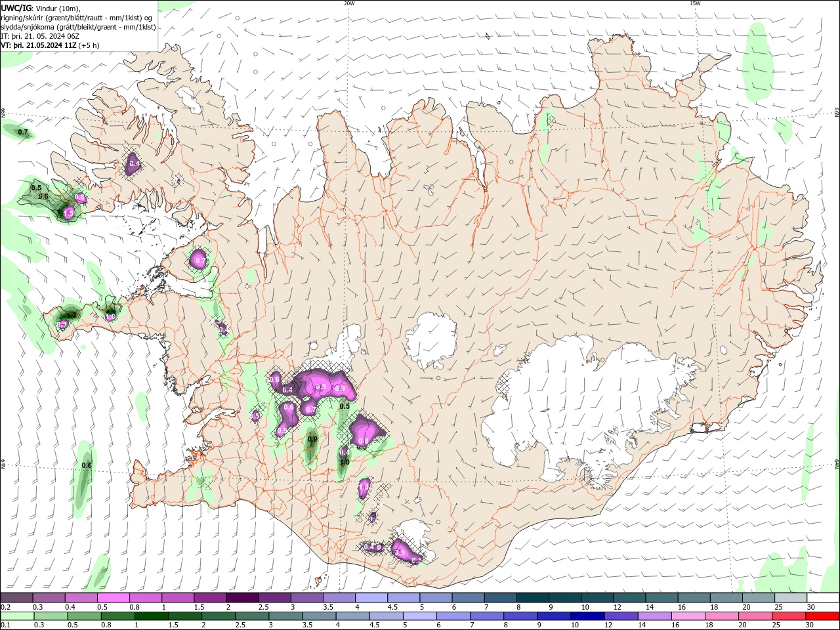The image size is (840, 630).
Task: Pick the 20–25 pink swatch in lower legend
Action: point(755,616)
